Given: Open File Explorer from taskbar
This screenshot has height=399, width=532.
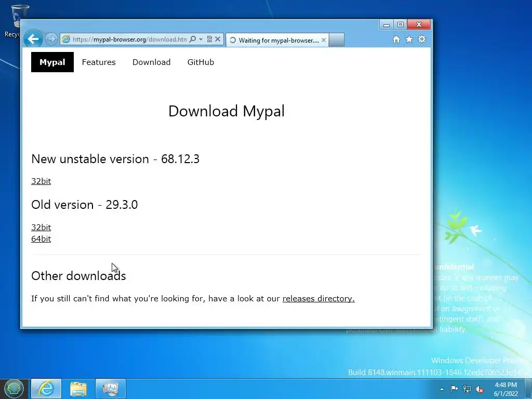Looking at the screenshot, I should (78, 389).
